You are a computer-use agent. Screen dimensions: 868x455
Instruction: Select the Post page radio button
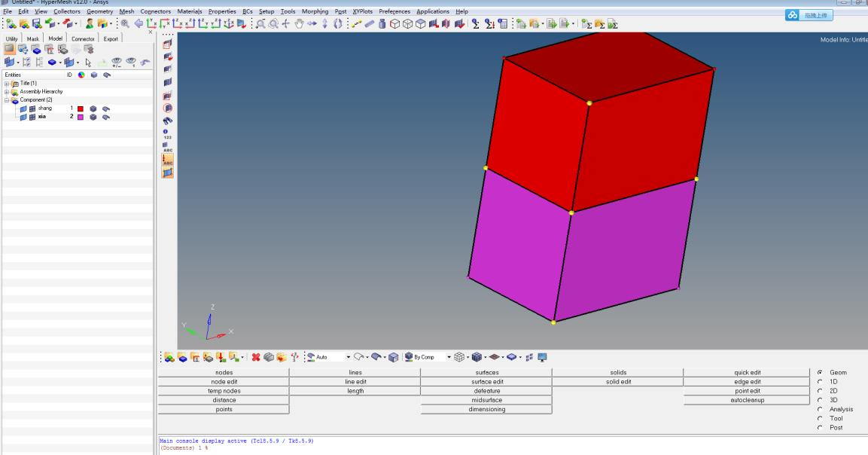[x=820, y=427]
